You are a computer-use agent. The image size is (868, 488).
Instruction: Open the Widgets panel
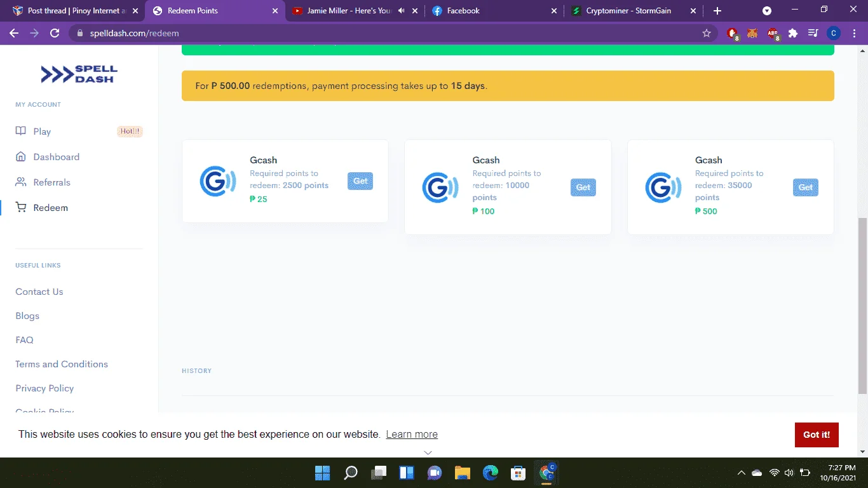407,473
